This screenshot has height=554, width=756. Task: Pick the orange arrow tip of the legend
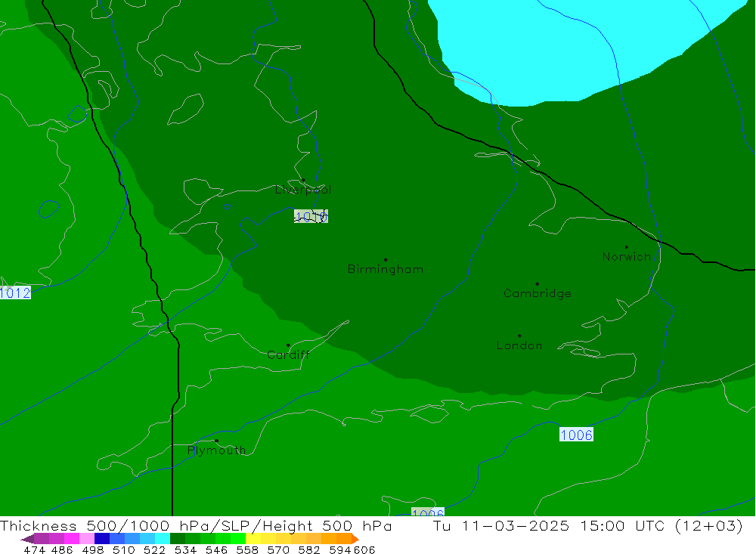click(x=355, y=539)
